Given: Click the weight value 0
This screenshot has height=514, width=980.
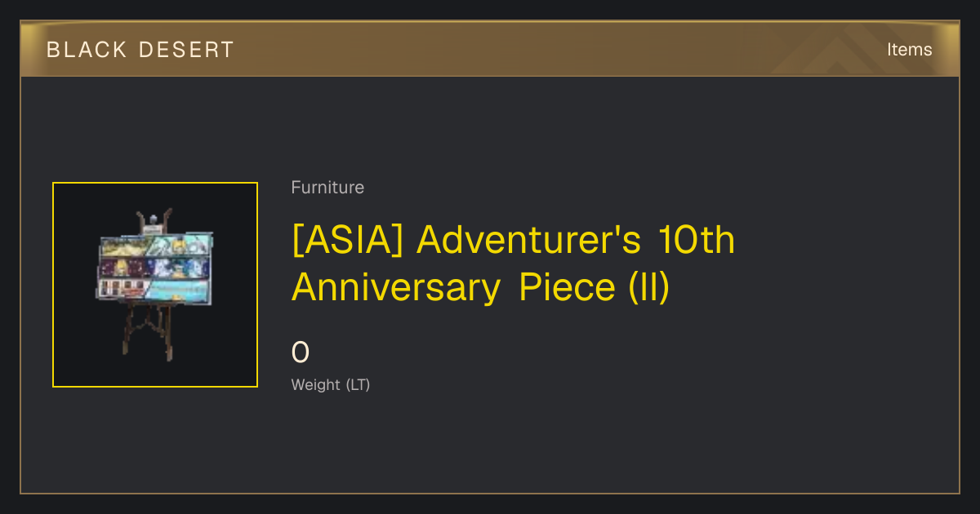Looking at the screenshot, I should click(x=301, y=352).
